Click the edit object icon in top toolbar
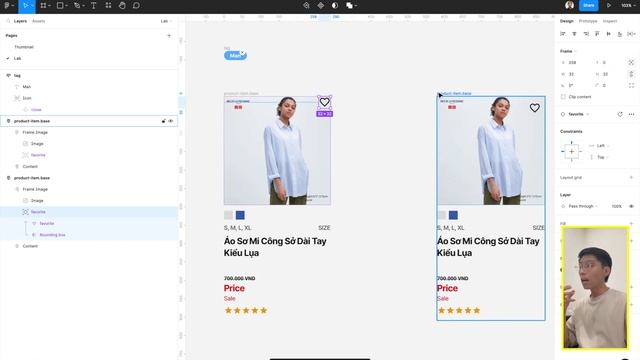Viewport: 640px width, 360px height. 306,6
